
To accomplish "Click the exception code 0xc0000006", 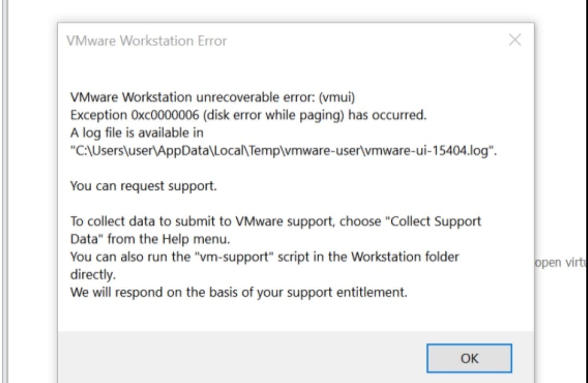I will click(164, 115).
